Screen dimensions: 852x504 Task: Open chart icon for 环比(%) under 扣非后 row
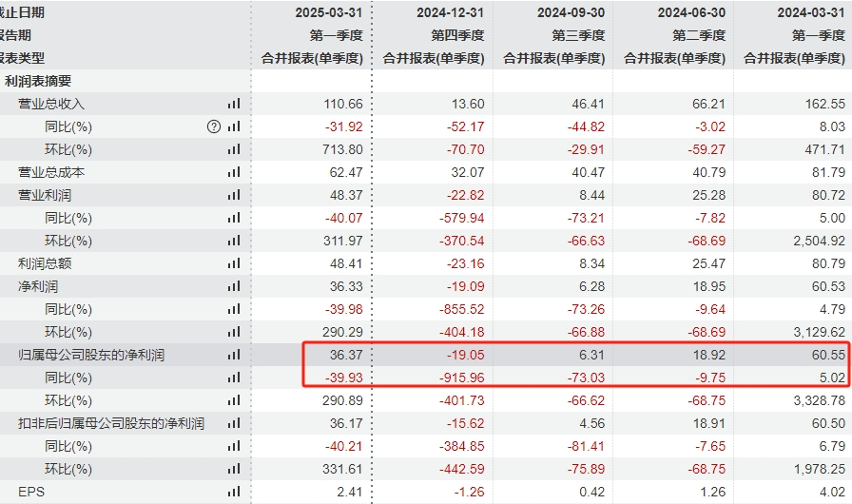[x=234, y=469]
